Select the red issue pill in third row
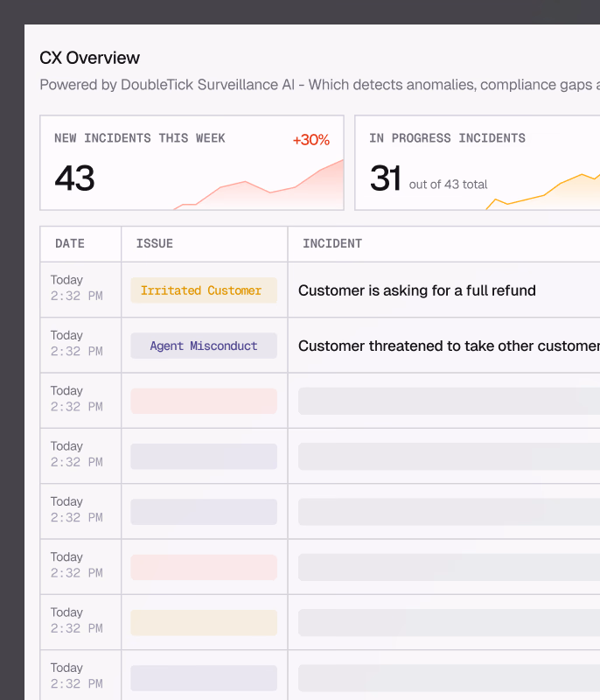600x700 pixels. [203, 401]
